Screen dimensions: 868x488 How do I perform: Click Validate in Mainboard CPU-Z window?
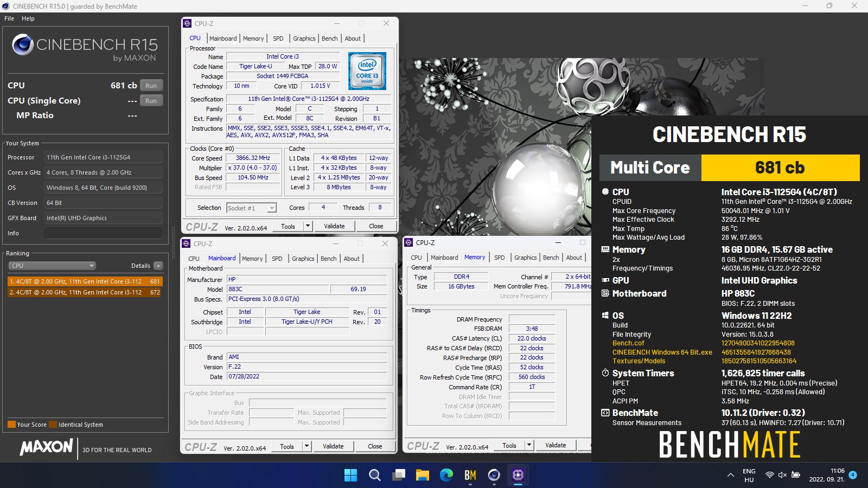(333, 446)
